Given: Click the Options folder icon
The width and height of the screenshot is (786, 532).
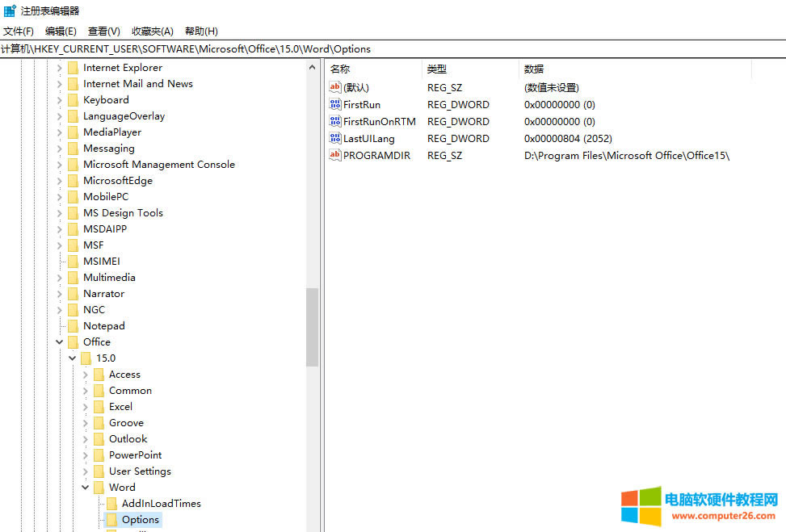Looking at the screenshot, I should pyautogui.click(x=112, y=519).
